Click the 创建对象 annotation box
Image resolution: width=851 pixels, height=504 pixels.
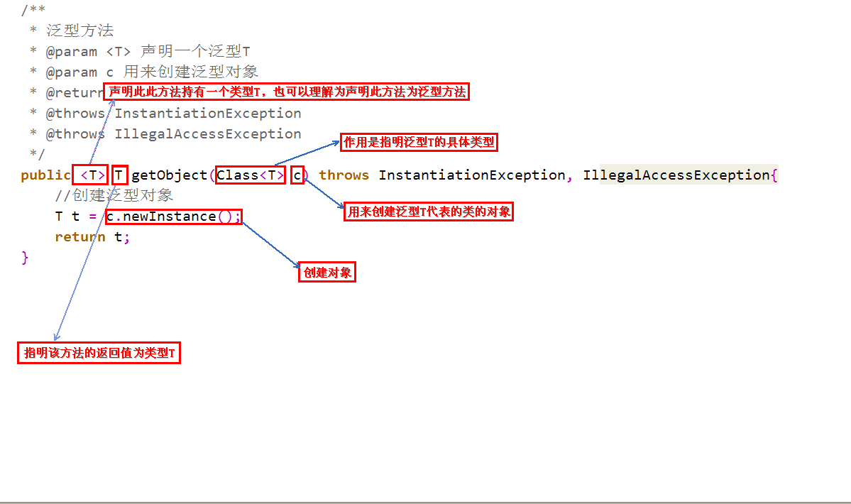click(326, 271)
